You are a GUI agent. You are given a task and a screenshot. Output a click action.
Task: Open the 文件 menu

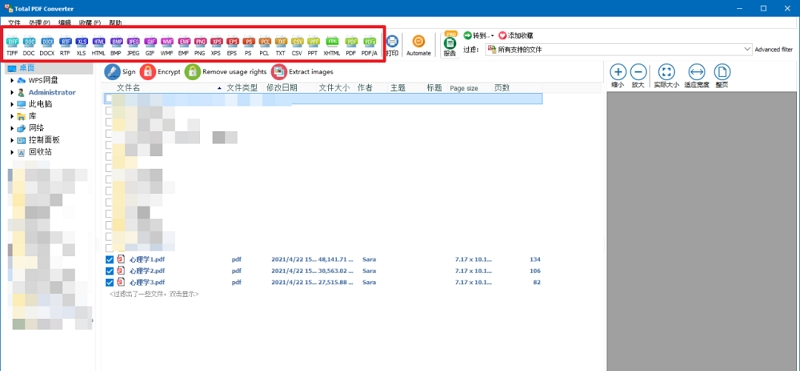click(14, 23)
